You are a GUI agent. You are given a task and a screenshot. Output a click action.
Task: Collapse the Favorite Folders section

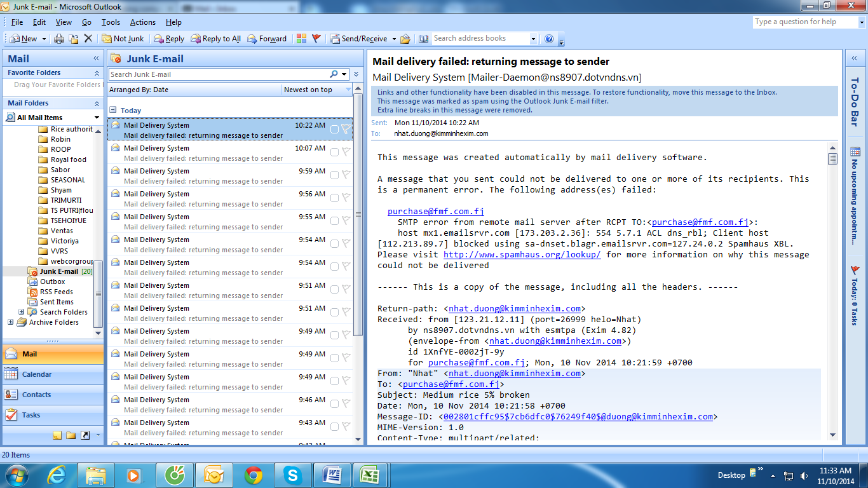[97, 72]
